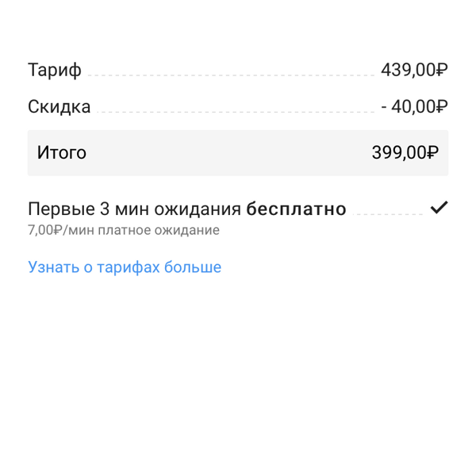Tap the minus sign before 40,00₽
Screen dimensions: 476x476
point(384,107)
